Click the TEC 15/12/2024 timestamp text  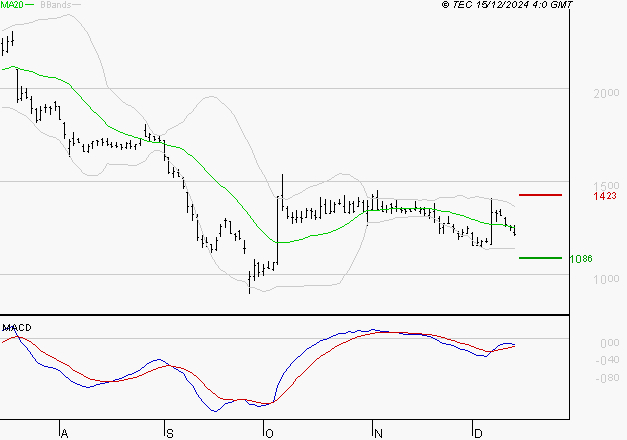pyautogui.click(x=507, y=5)
